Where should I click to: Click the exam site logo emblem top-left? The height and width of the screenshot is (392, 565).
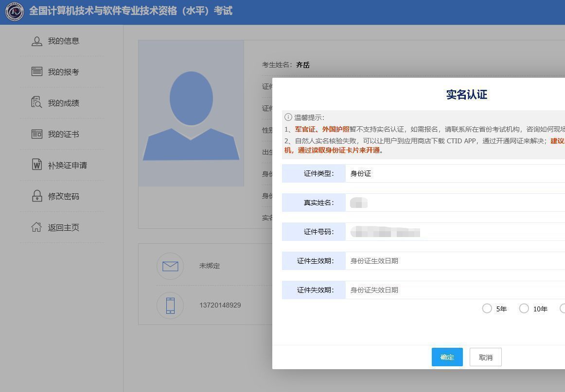click(15, 11)
